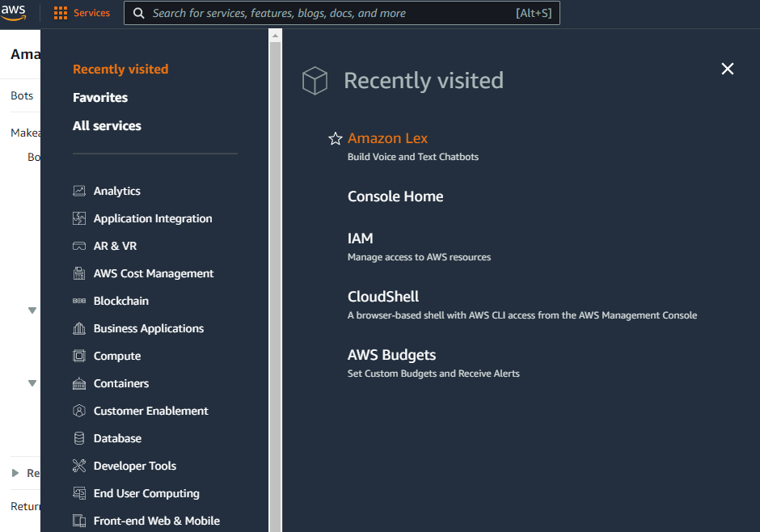Click the Developer Tools wrench icon
This screenshot has height=532, width=760.
tap(79, 466)
